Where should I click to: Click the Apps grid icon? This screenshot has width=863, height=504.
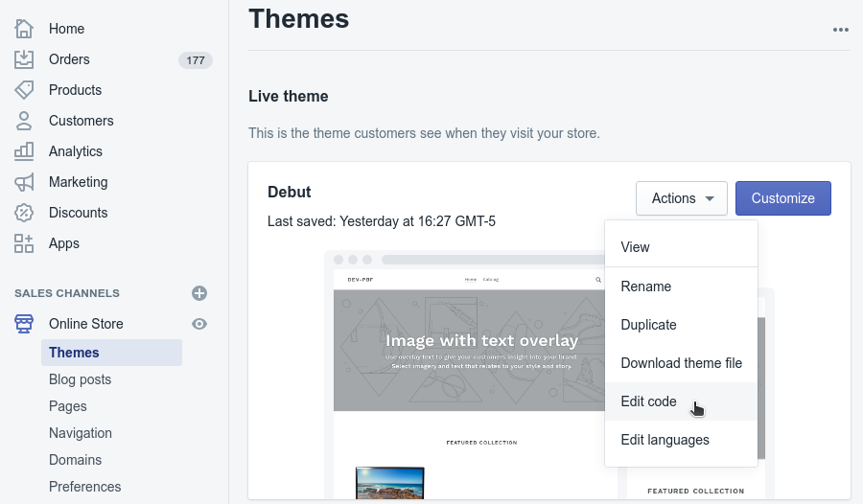[x=24, y=243]
